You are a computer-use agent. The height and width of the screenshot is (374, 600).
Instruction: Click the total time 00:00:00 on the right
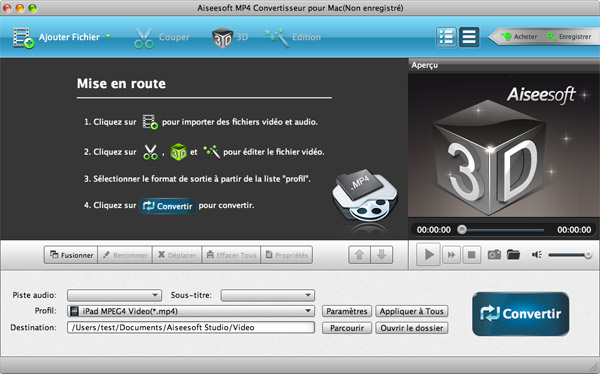tap(574, 230)
